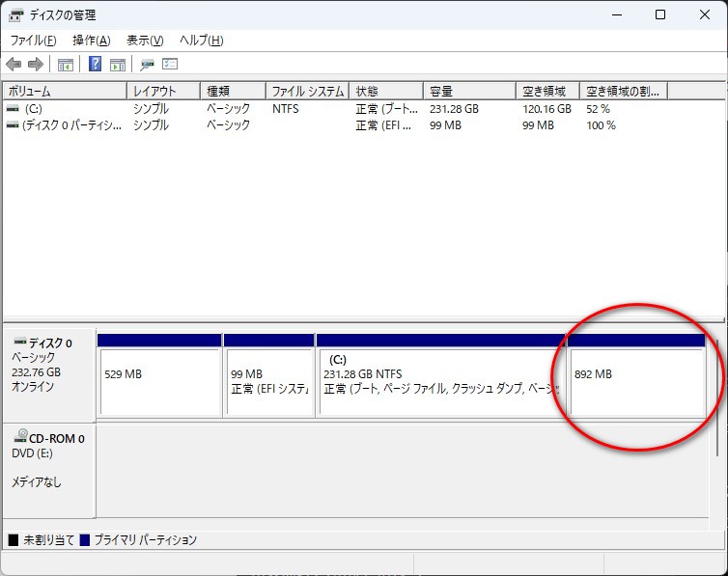Select the 529 MB partition block
This screenshot has height=576, width=728.
(159, 375)
